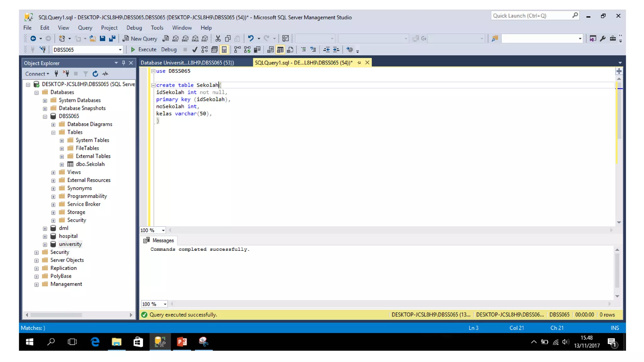Open the DBSS065 database dropdown
Viewport: 644px width, 362px height.
click(120, 50)
